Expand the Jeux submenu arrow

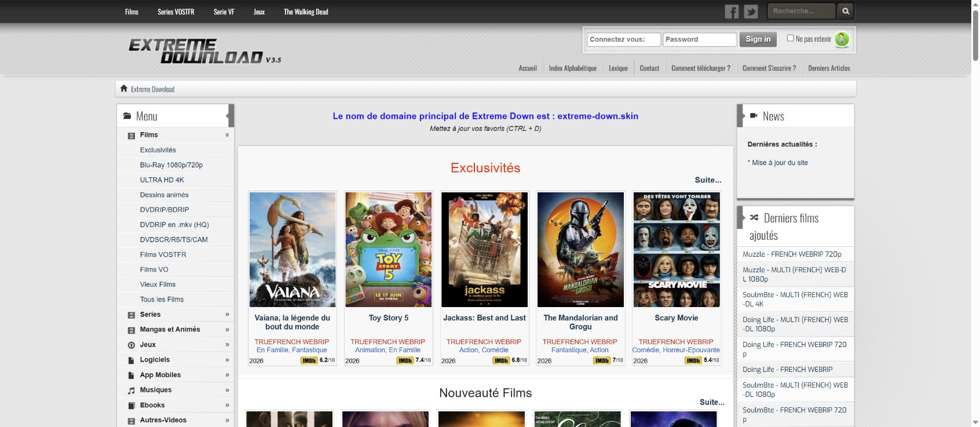tap(227, 345)
